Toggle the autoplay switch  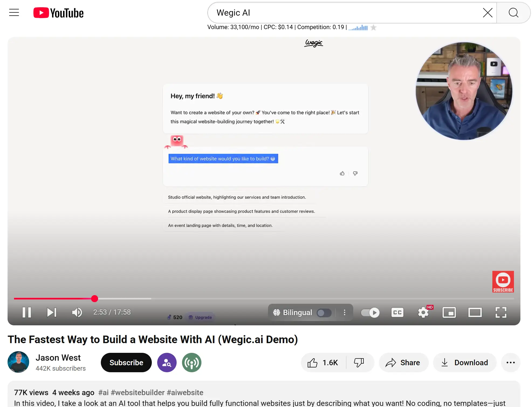[370, 313]
